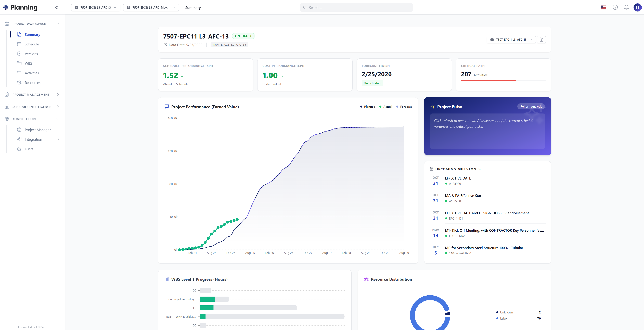Click inside the Search field
The width and height of the screenshot is (644, 330).
[x=356, y=7]
